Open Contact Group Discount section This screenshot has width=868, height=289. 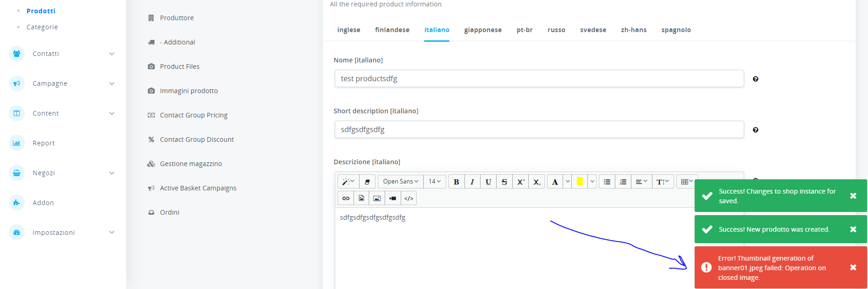[197, 139]
